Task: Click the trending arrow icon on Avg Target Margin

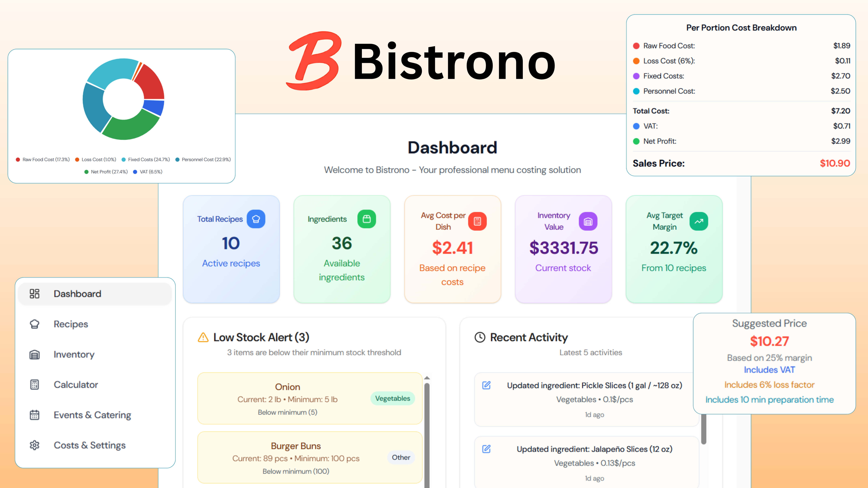Action: 699,221
